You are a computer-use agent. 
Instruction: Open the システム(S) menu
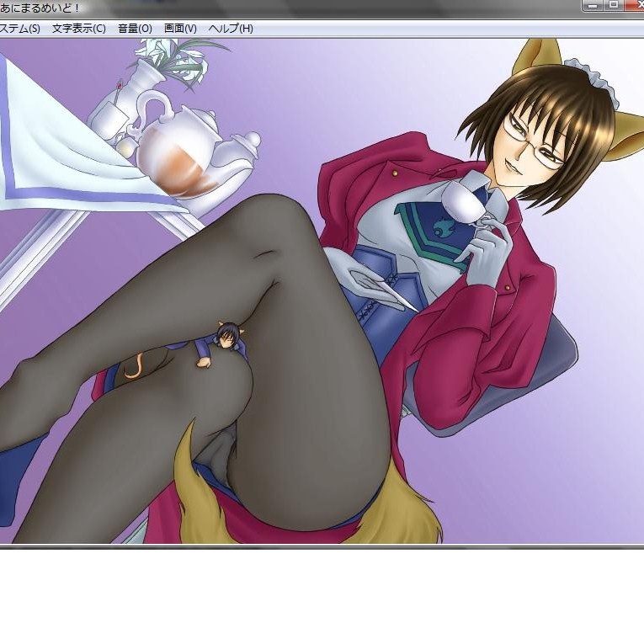pos(19,29)
